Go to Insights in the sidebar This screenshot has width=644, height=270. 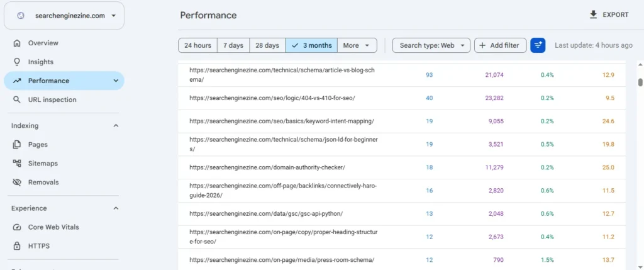(x=64, y=62)
